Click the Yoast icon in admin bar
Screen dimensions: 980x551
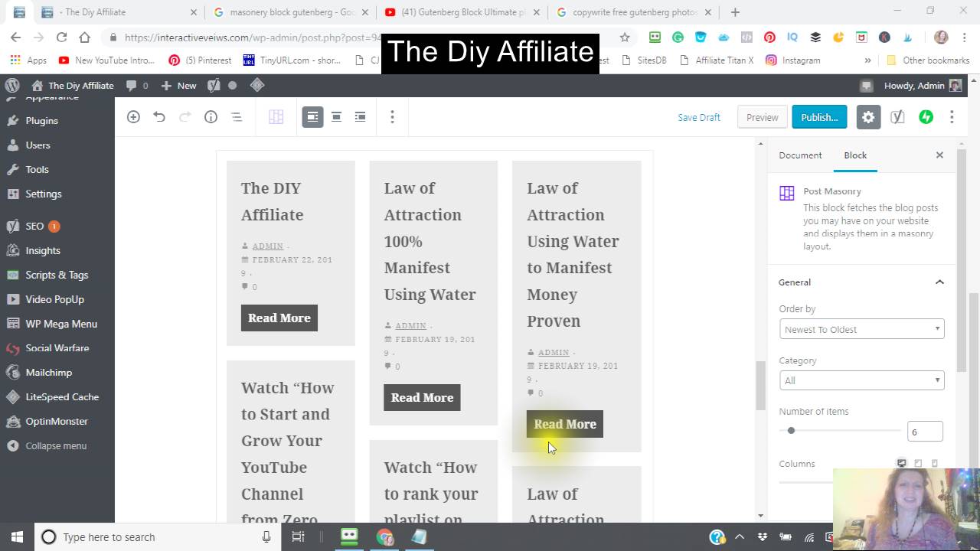point(214,86)
